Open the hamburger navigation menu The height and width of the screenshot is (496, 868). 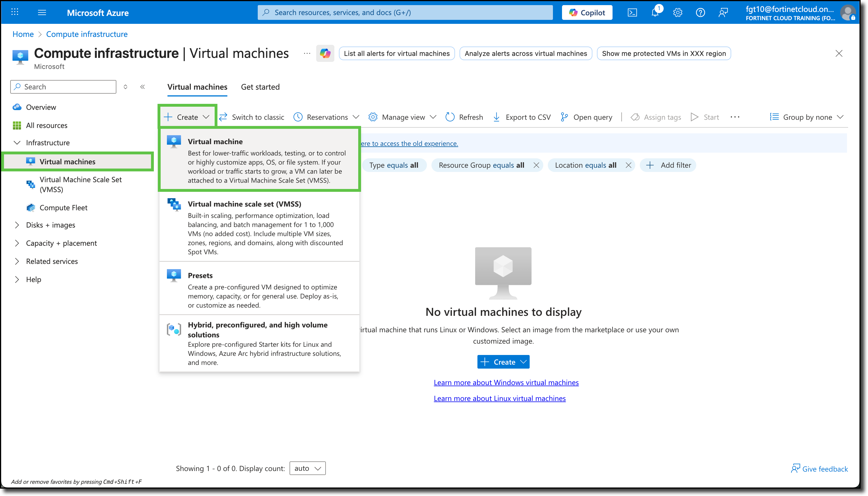coord(42,12)
